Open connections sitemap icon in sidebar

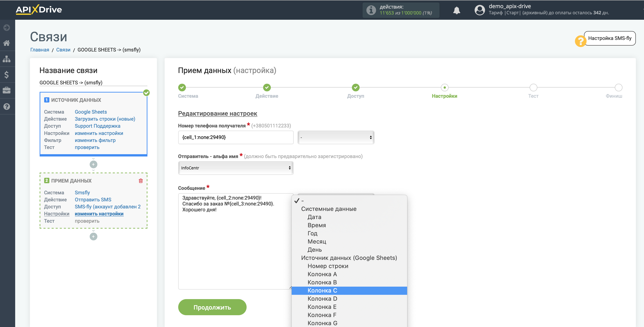pos(7,59)
